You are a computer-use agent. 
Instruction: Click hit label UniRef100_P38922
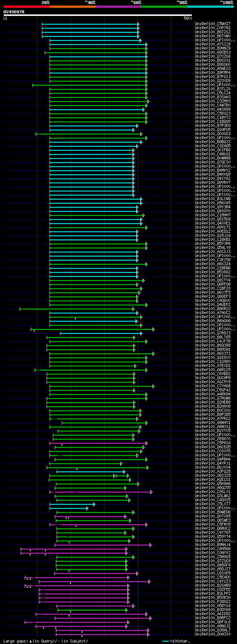tap(213, 601)
